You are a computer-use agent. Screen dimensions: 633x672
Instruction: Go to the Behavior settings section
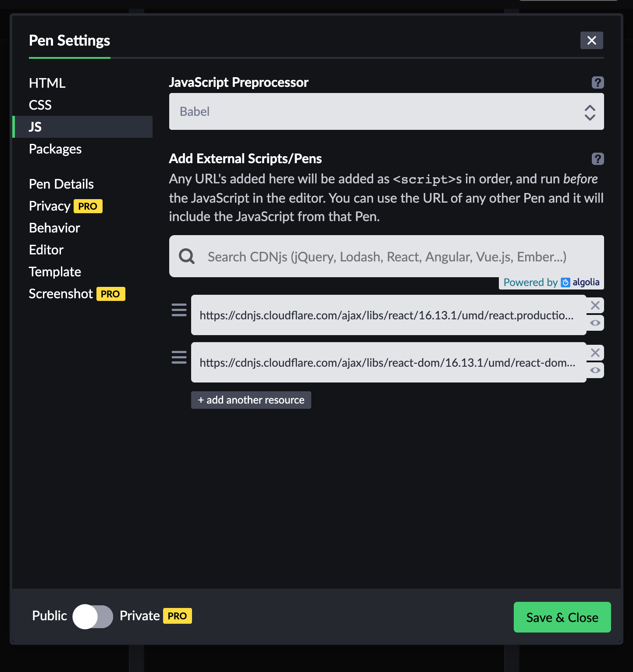54,228
